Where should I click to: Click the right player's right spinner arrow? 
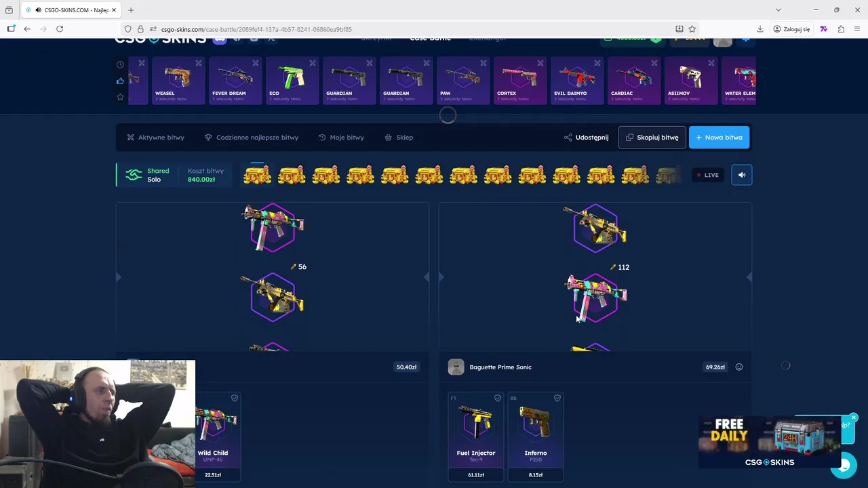pos(749,277)
